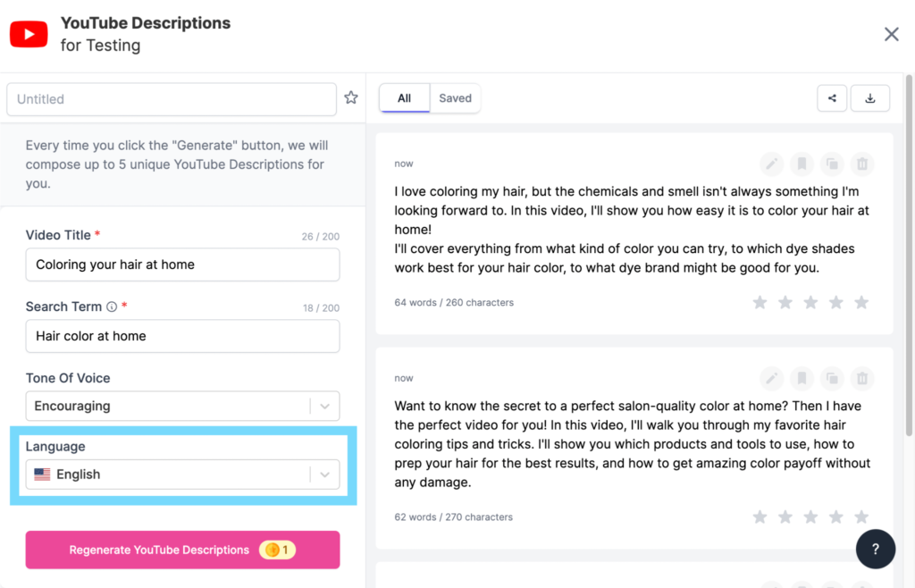Viewport: 915px width, 588px height.
Task: Bookmark the first YouTube description
Action: pos(802,164)
